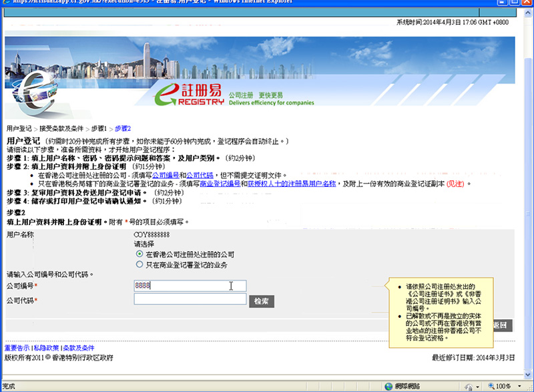Click the page settings icon in the status bar
The width and height of the screenshot is (534, 392).
468,385
